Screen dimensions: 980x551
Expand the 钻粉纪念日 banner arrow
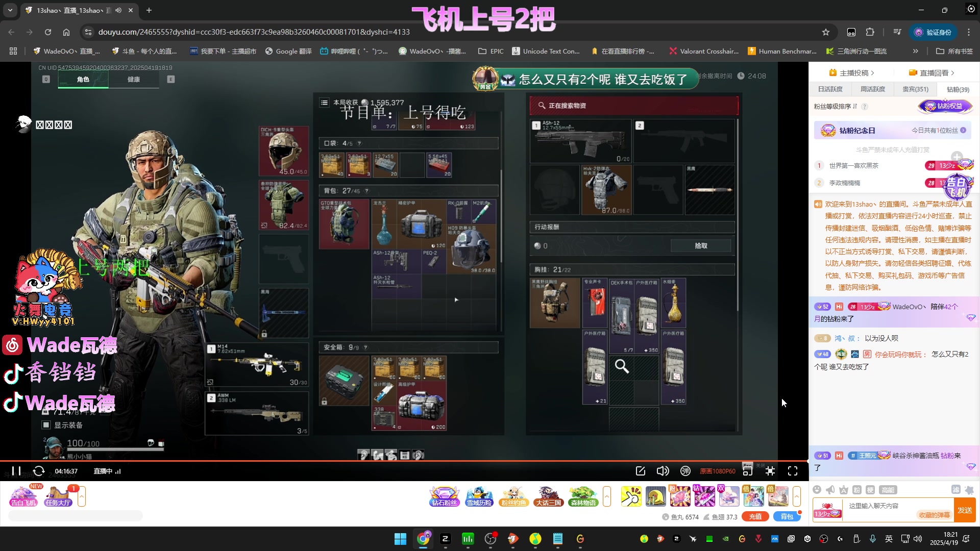[963, 131]
